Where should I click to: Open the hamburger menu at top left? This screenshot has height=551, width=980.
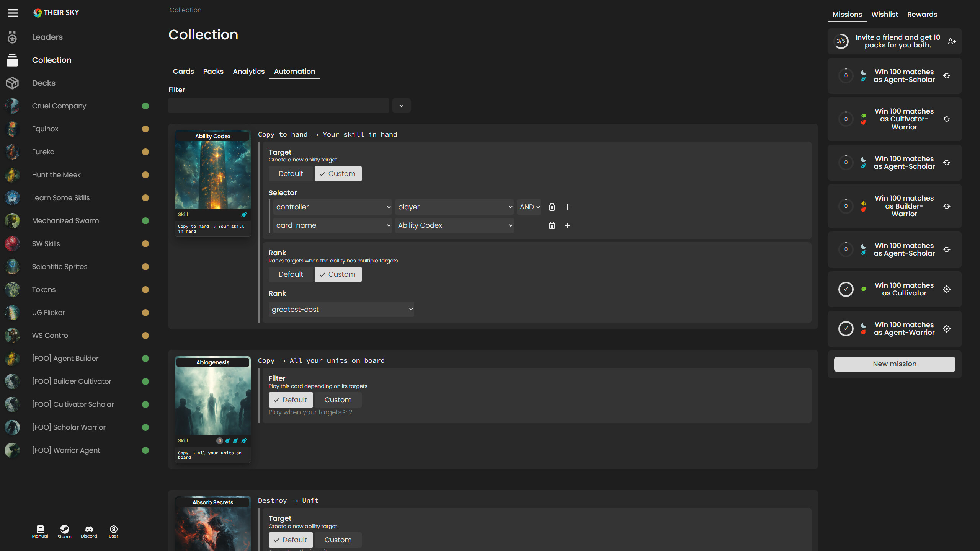coord(13,13)
